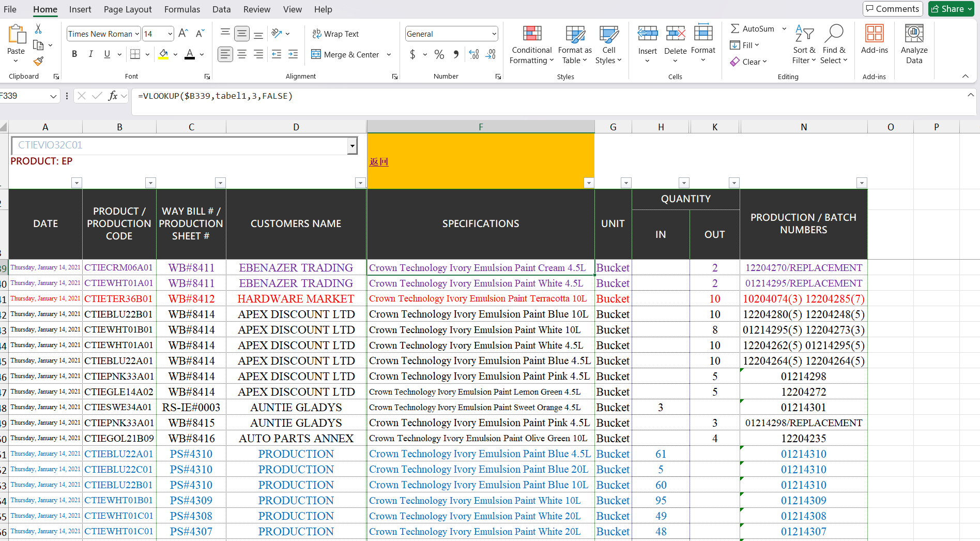This screenshot has width=980, height=541.
Task: Click the Format Painter brush icon
Action: tap(38, 61)
